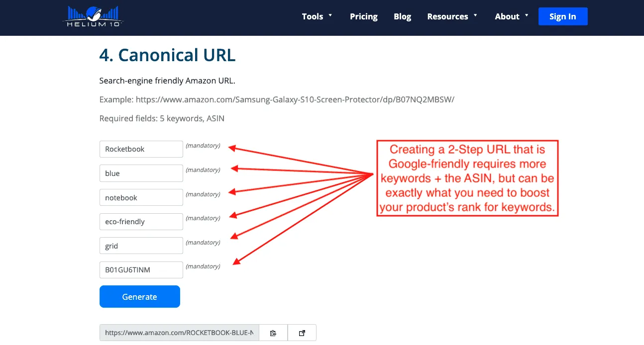Click the '4. Canonical URL' heading
The width and height of the screenshot is (644, 345).
167,55
